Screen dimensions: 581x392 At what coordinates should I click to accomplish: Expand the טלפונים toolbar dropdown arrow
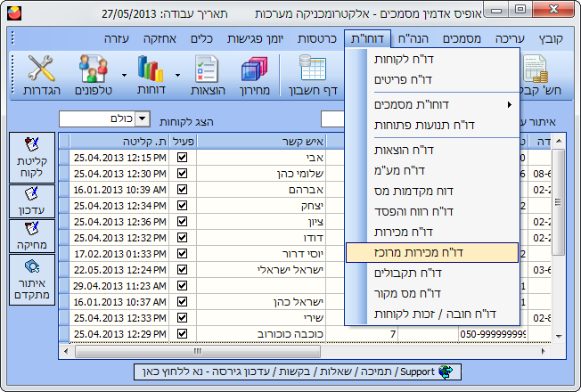coord(124,75)
